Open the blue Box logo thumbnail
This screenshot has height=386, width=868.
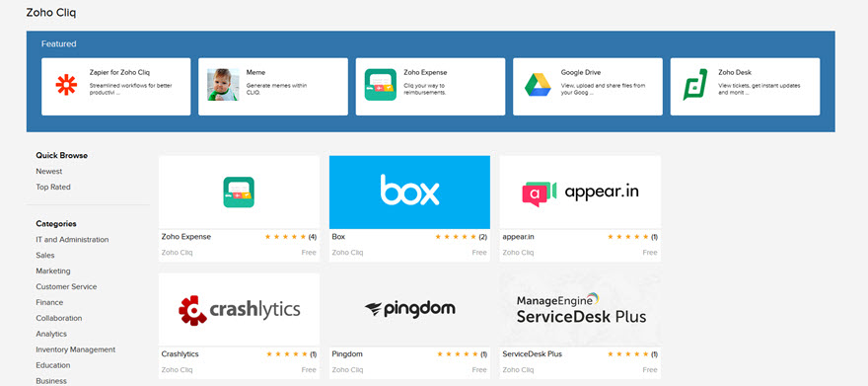tap(409, 193)
